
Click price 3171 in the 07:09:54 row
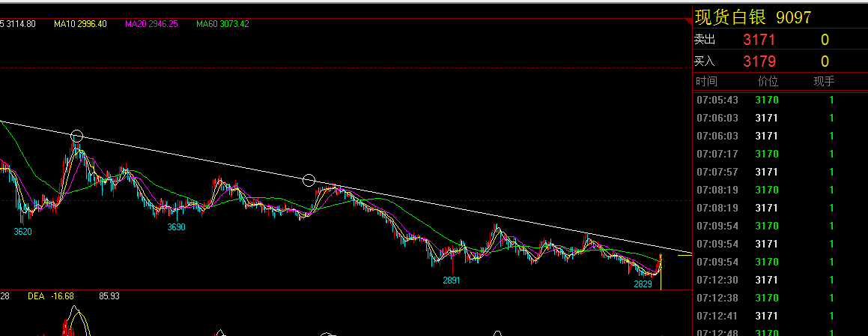(x=767, y=244)
